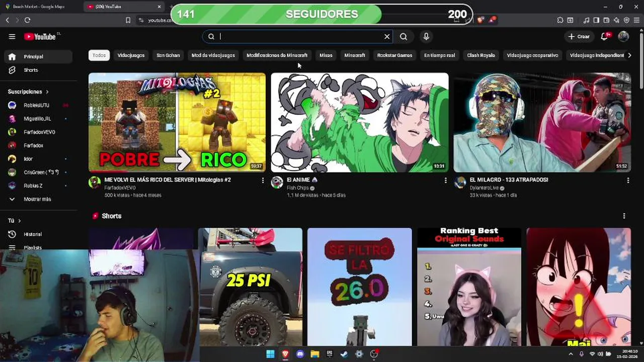Open Epic Games launcher in taskbar
The width and height of the screenshot is (644, 362).
point(330,354)
